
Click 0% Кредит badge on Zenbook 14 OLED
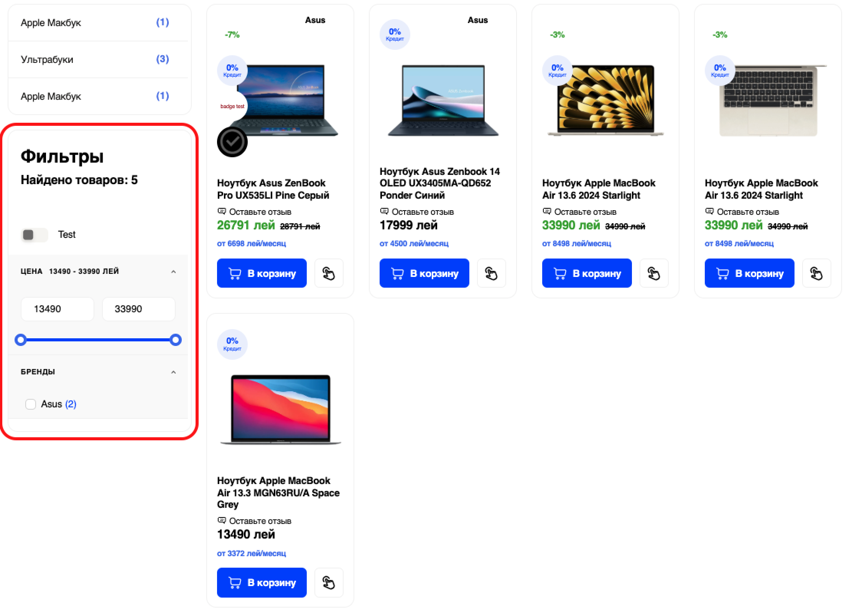pos(395,34)
